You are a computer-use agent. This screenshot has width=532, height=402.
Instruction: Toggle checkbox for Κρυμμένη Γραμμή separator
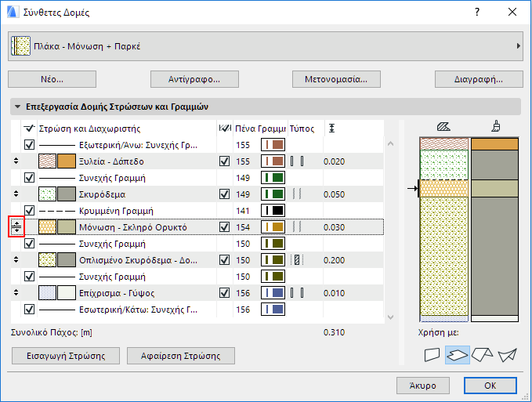click(29, 210)
